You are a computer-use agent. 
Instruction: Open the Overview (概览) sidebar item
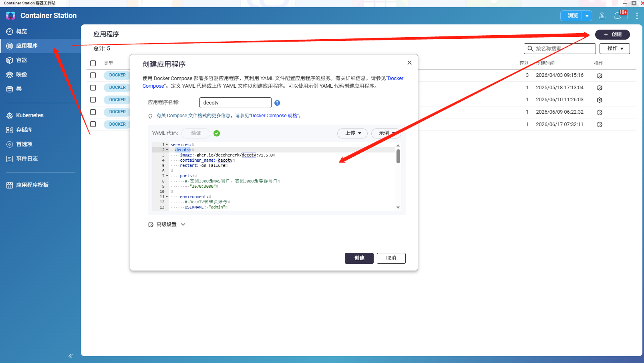click(x=40, y=31)
